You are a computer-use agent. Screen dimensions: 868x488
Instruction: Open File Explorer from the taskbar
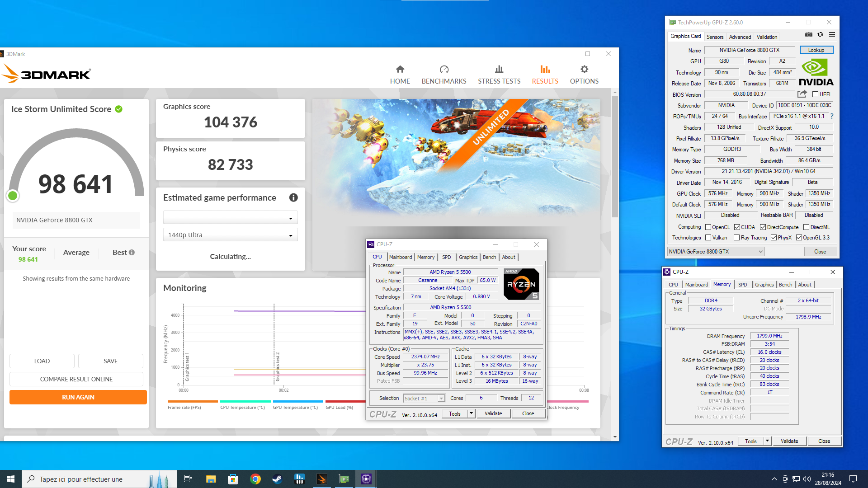click(211, 479)
